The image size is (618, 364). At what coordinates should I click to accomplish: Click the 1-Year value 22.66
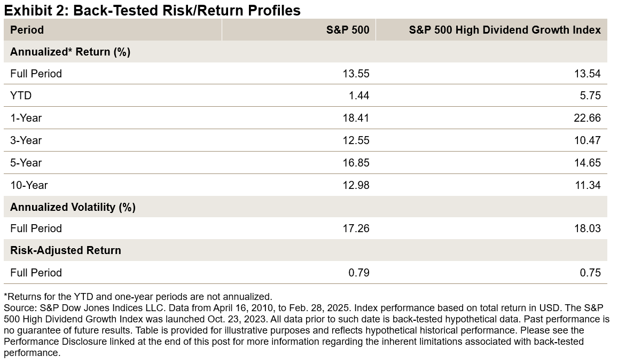tap(587, 118)
